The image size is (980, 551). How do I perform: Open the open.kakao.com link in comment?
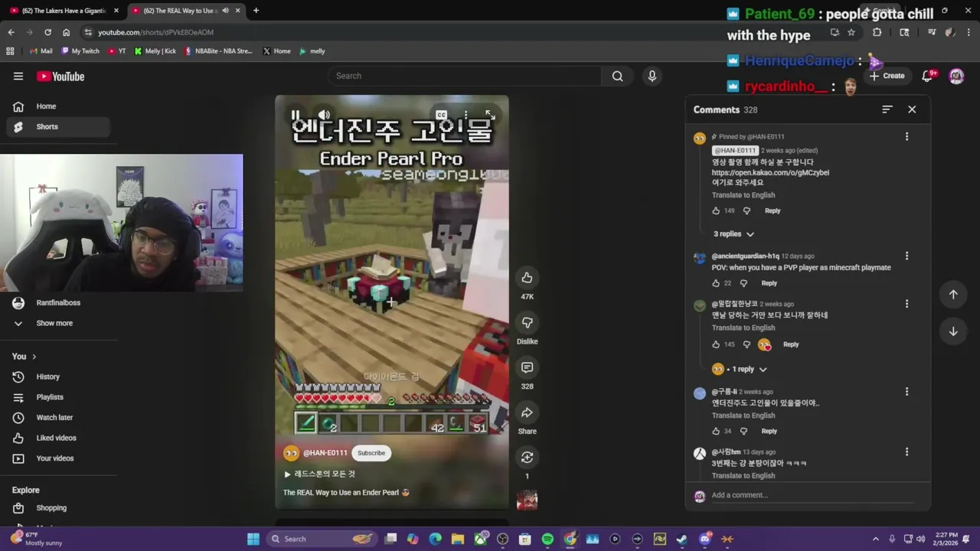coord(770,172)
